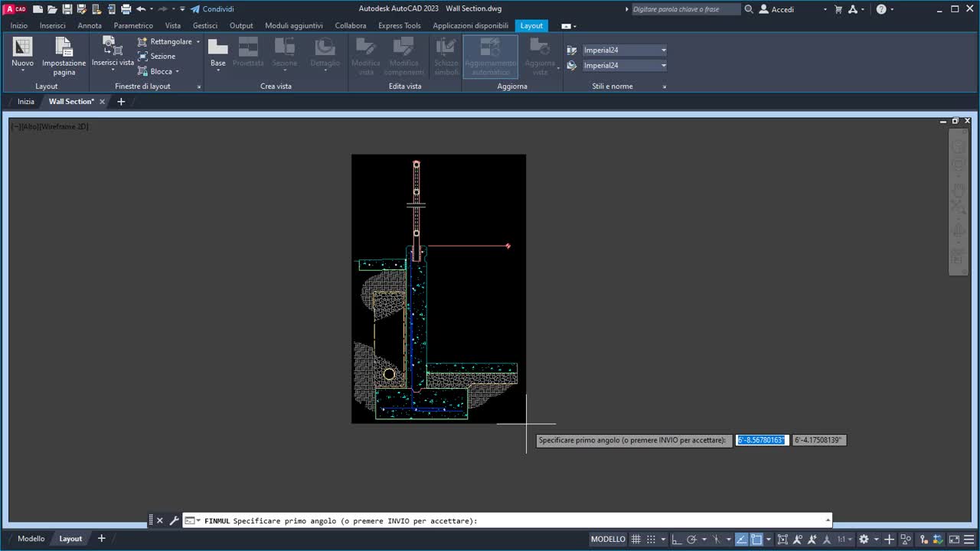Click the Customization menu icon in status bar
Viewport: 980px width, 551px height.
point(969,539)
